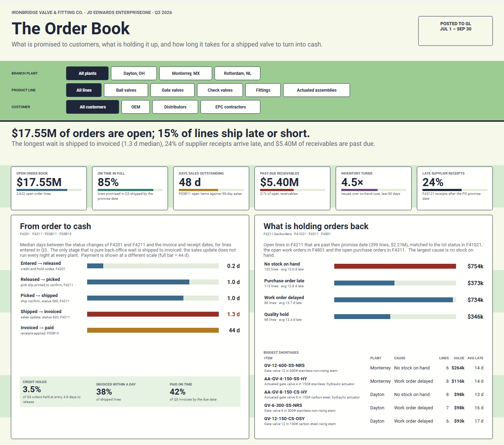Open the Days Sales Outstanding card

pos(211,188)
